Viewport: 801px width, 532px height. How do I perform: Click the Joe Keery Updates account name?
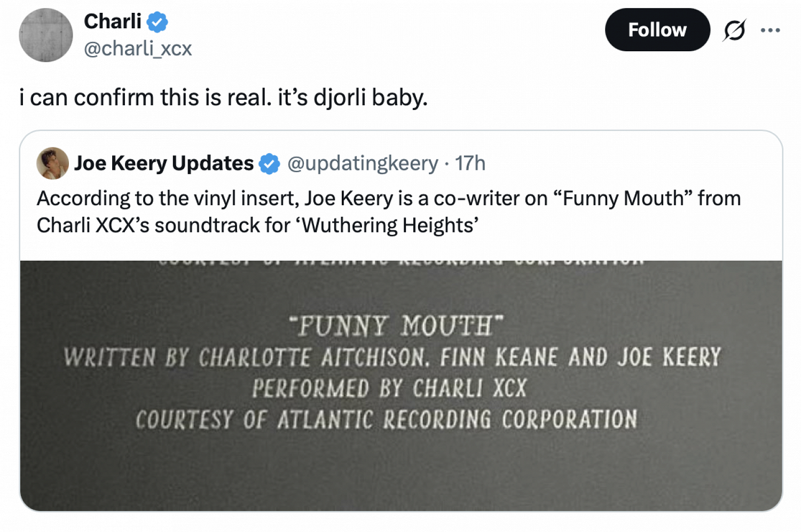164,163
